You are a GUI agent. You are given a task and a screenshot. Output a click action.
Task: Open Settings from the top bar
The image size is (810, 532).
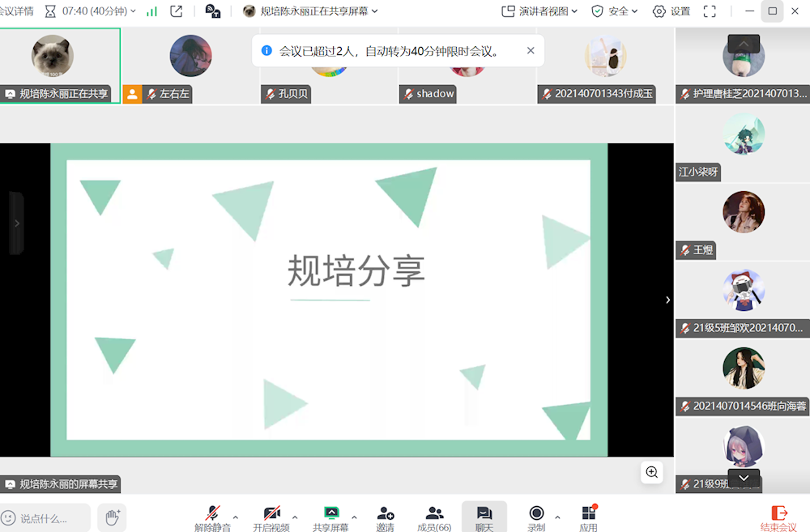click(671, 11)
